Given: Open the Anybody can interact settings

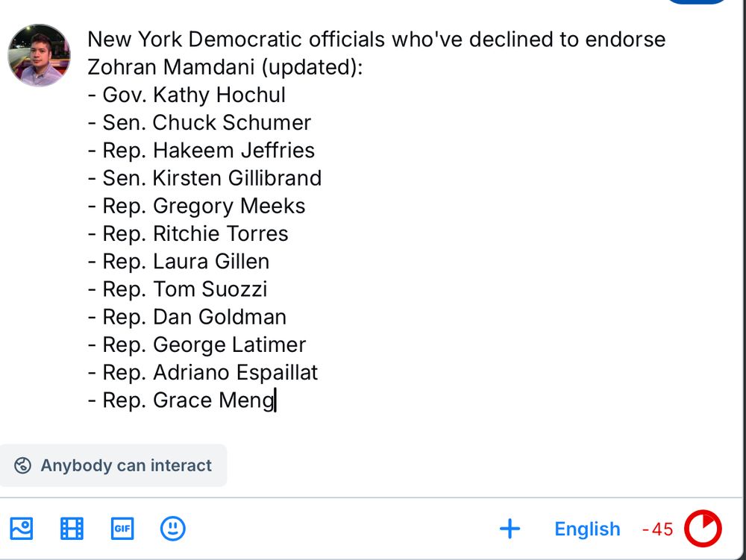Looking at the screenshot, I should pyautogui.click(x=113, y=465).
